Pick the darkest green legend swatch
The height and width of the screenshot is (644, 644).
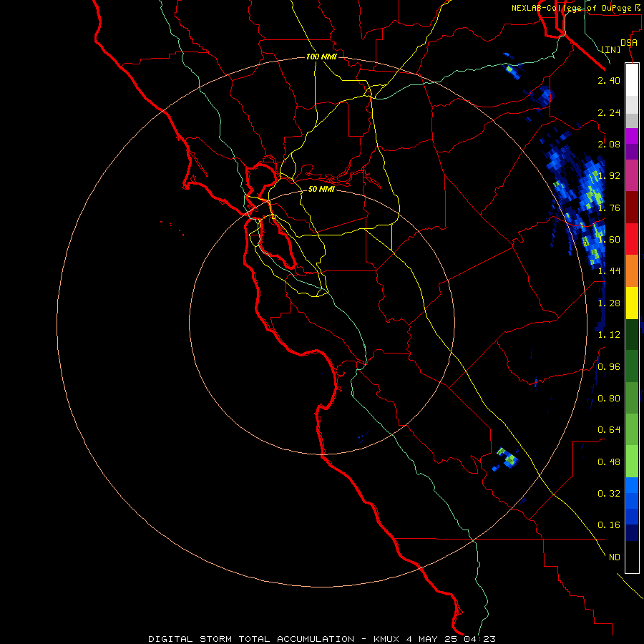click(632, 334)
